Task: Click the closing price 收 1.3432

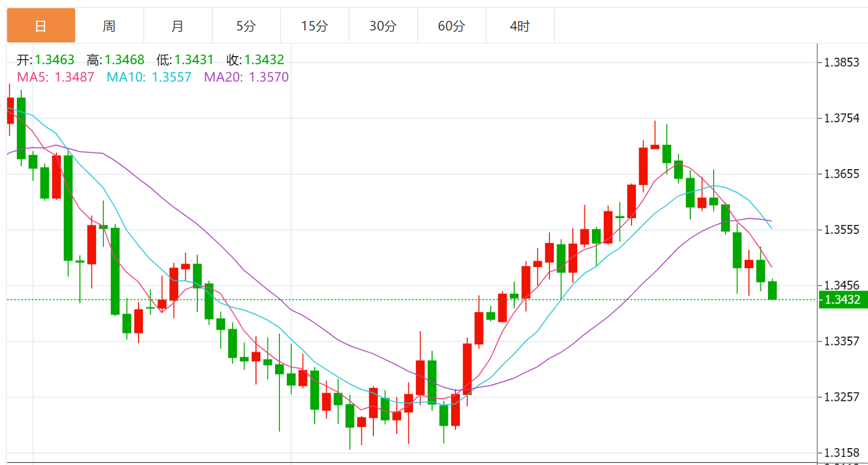Action: pos(255,60)
